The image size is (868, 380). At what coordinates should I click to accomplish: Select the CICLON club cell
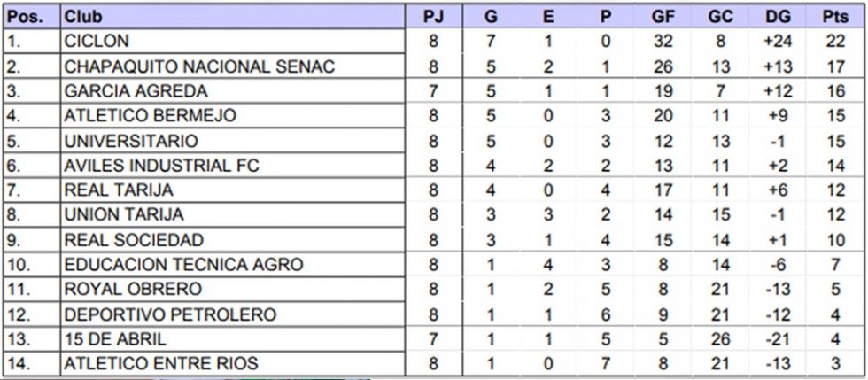coord(233,41)
